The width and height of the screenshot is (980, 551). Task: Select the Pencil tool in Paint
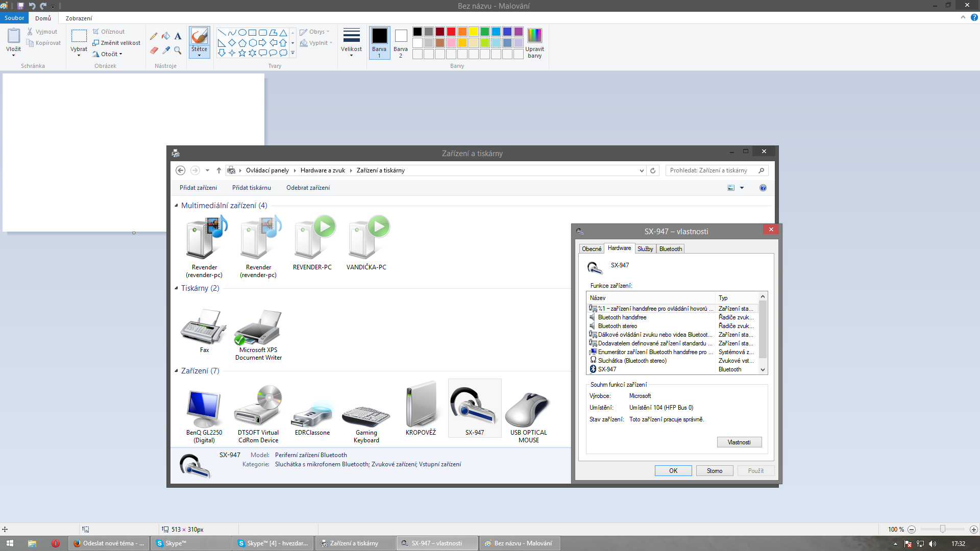[x=154, y=36]
